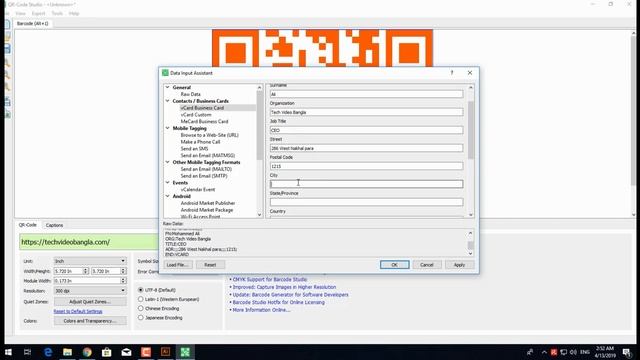This screenshot has width=640, height=360.
Task: Click Reset to Default Settings link
Action: [78, 311]
